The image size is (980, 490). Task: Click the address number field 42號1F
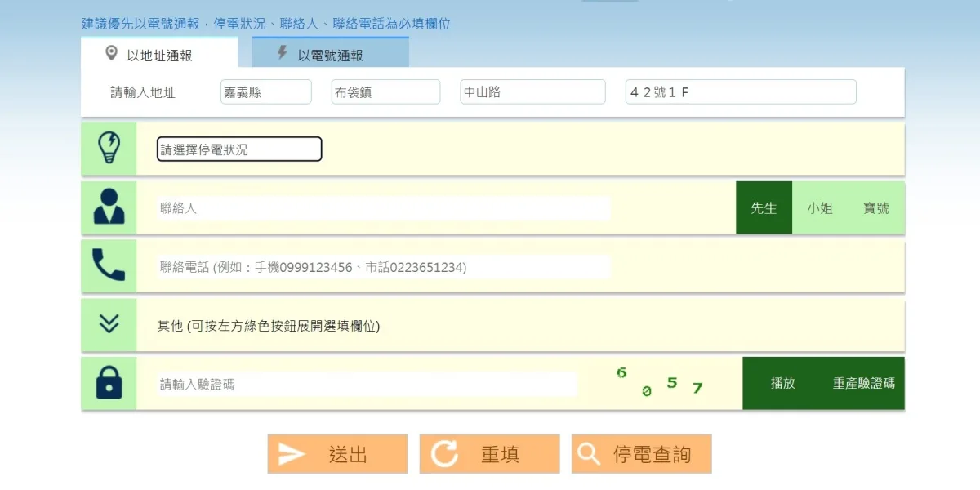pos(741,92)
